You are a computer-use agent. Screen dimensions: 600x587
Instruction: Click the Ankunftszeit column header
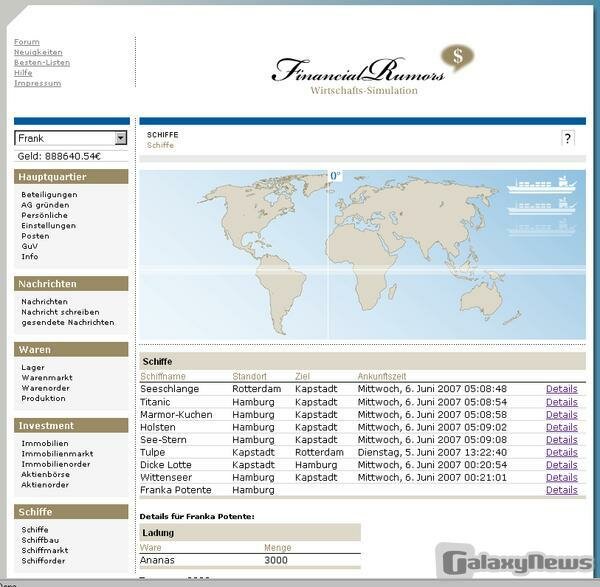(382, 377)
